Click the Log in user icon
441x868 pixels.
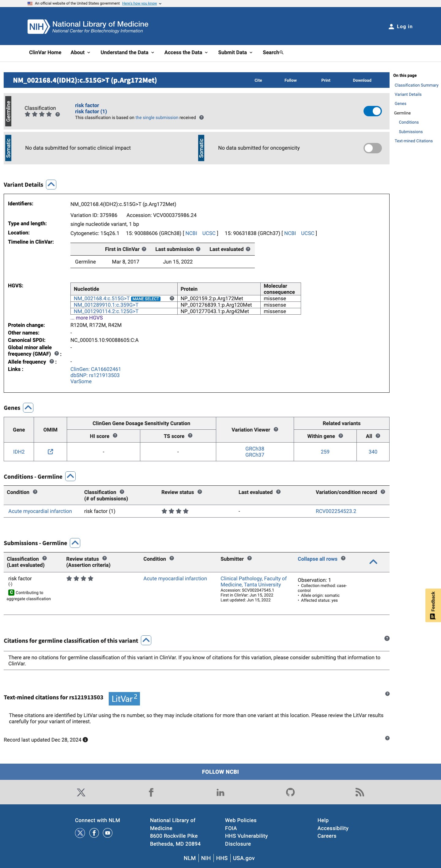click(x=391, y=27)
